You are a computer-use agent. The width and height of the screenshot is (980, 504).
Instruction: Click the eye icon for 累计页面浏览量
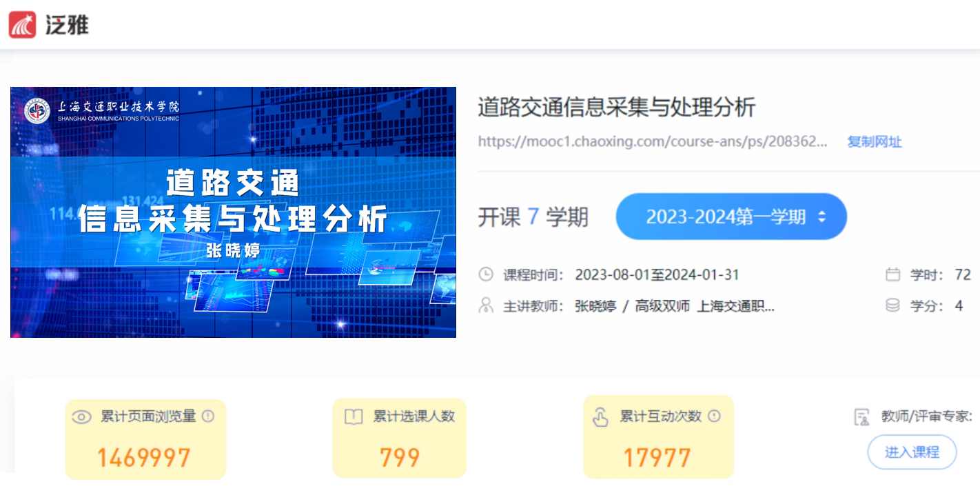click(82, 416)
